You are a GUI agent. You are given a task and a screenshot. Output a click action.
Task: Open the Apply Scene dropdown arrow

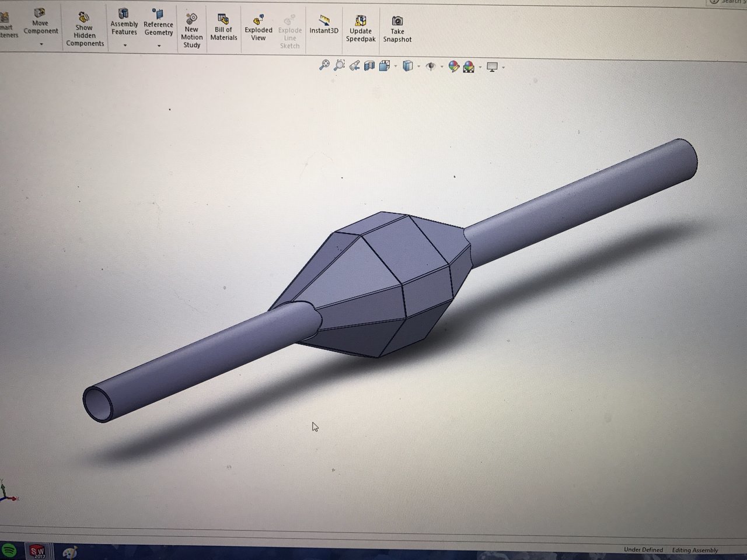(x=480, y=68)
